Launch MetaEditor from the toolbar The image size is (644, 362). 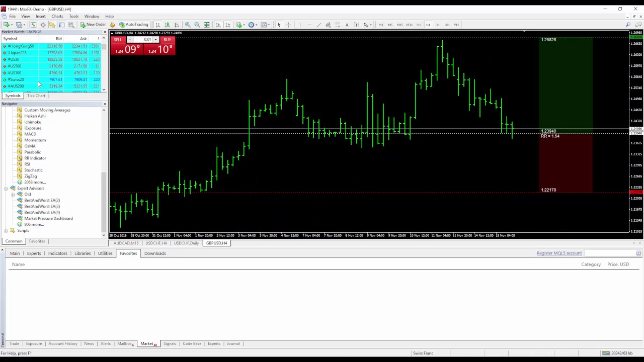pyautogui.click(x=112, y=25)
